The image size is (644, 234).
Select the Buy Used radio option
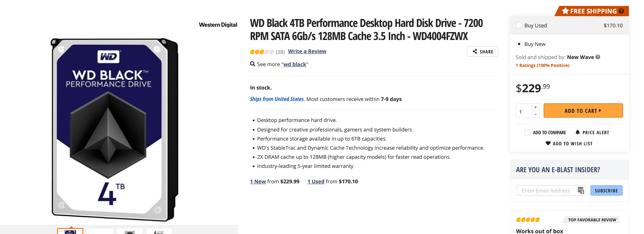click(x=519, y=25)
